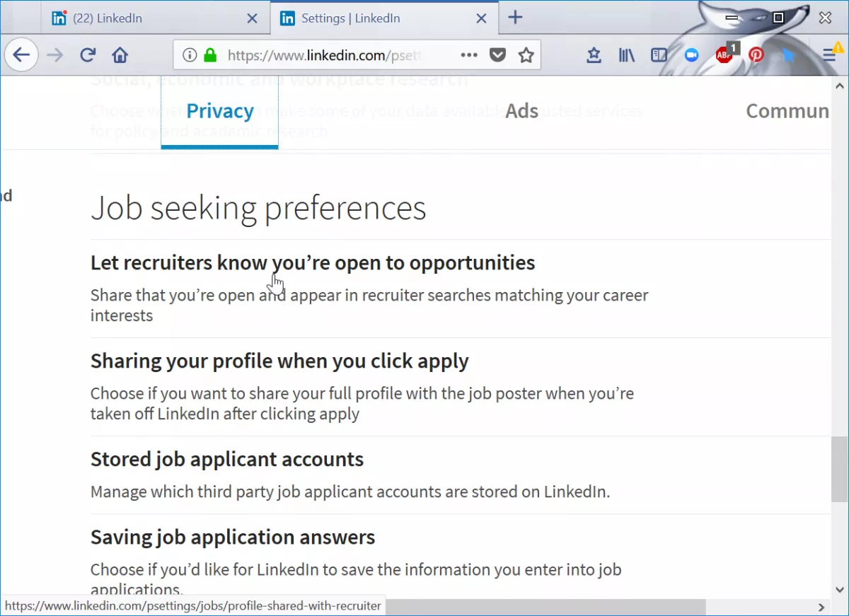Image resolution: width=849 pixels, height=616 pixels.
Task: Open the Library bookshelf icon
Action: 627,55
